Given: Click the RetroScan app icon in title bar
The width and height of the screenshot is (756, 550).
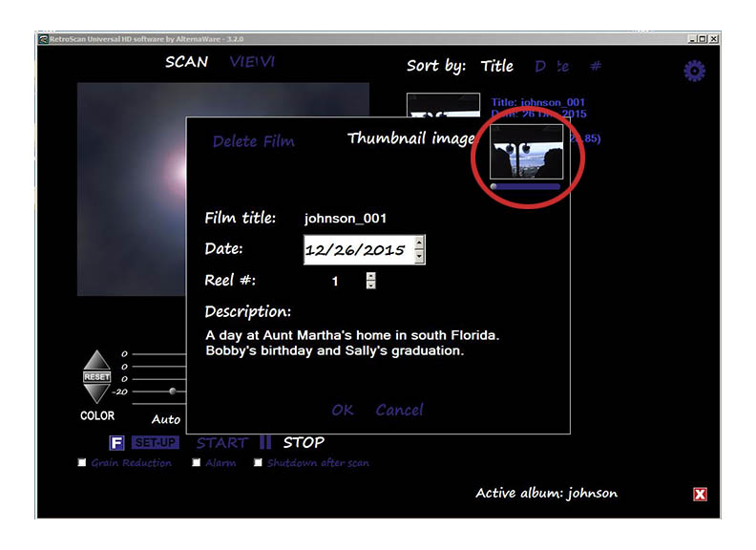Looking at the screenshot, I should click(x=43, y=39).
